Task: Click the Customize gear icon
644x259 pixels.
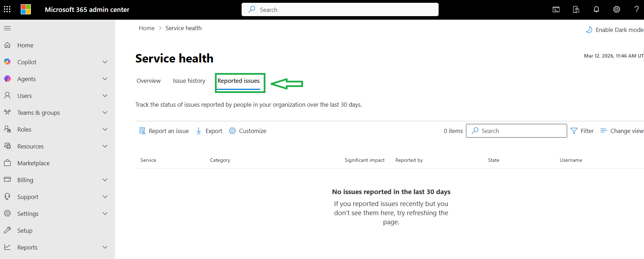Action: (x=232, y=131)
